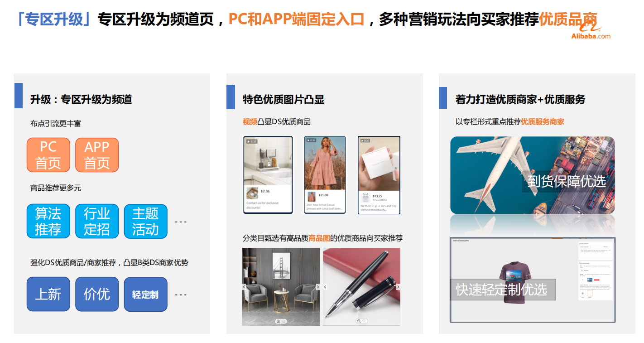
Task: Click the 行业定招 blue tile
Action: (97, 221)
